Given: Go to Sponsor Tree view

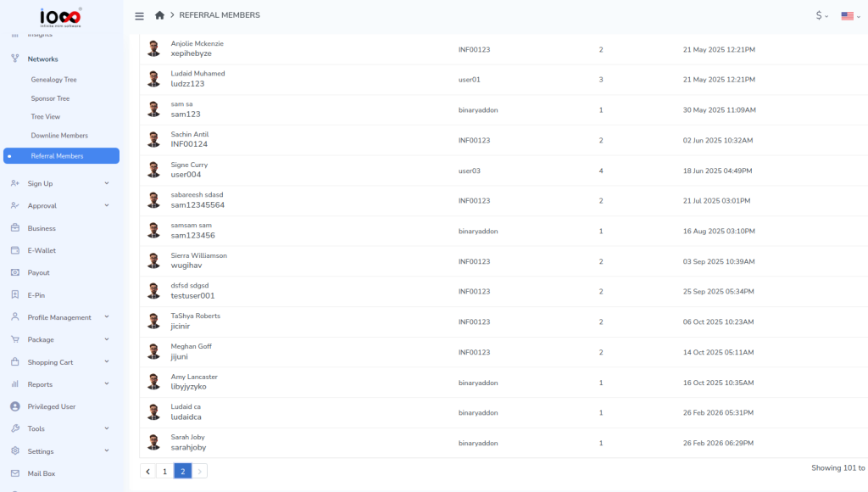Looking at the screenshot, I should pyautogui.click(x=50, y=98).
